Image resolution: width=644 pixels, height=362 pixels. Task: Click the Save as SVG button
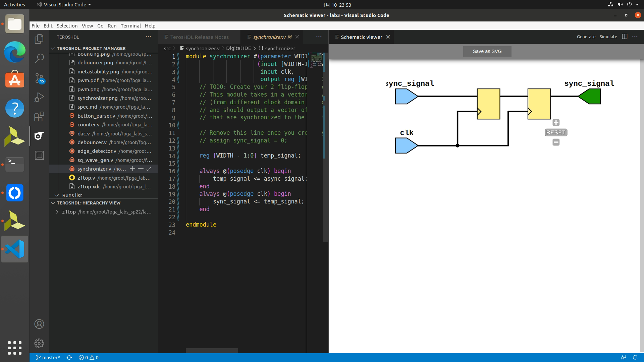coord(487,51)
